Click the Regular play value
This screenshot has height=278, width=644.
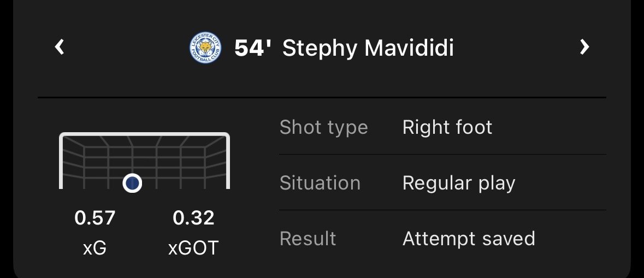click(x=459, y=183)
